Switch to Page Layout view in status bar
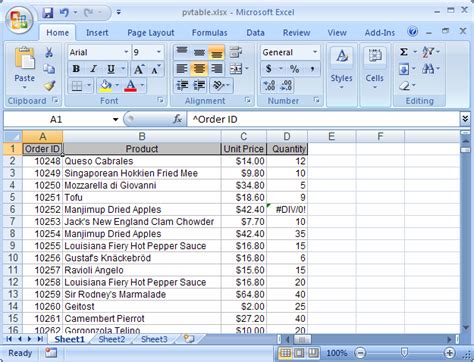The image size is (474, 362). 299,353
